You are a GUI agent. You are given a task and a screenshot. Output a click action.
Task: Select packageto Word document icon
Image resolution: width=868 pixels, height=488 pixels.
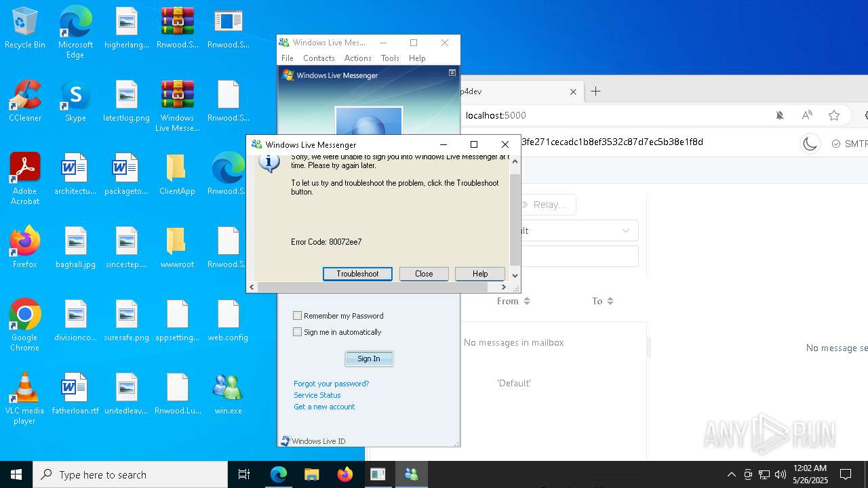tap(126, 174)
